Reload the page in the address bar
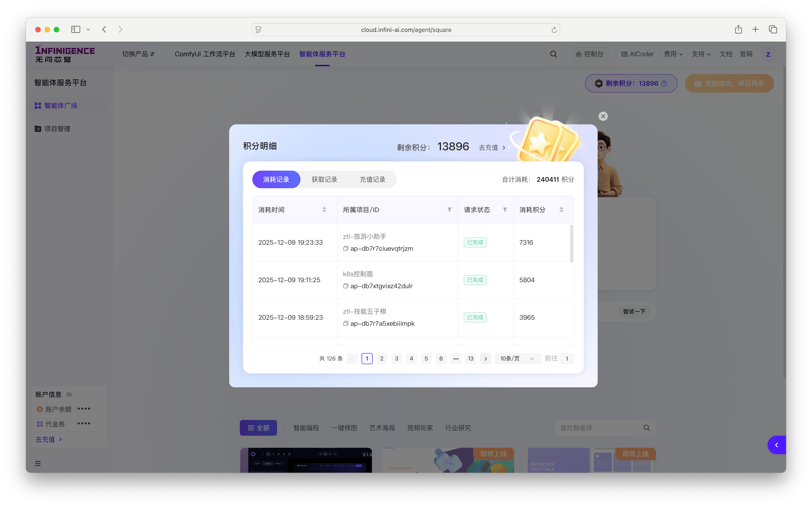 (554, 30)
